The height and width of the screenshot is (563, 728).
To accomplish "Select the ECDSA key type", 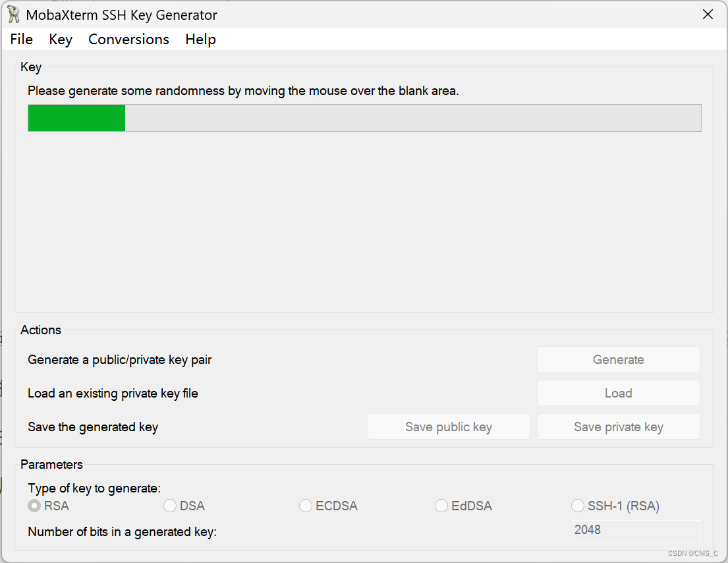I will tap(328, 506).
